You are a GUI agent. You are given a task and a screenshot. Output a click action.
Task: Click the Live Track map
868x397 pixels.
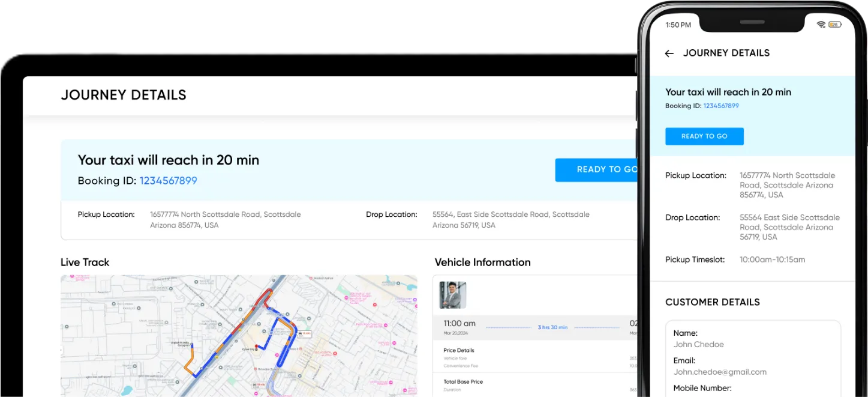pyautogui.click(x=239, y=336)
